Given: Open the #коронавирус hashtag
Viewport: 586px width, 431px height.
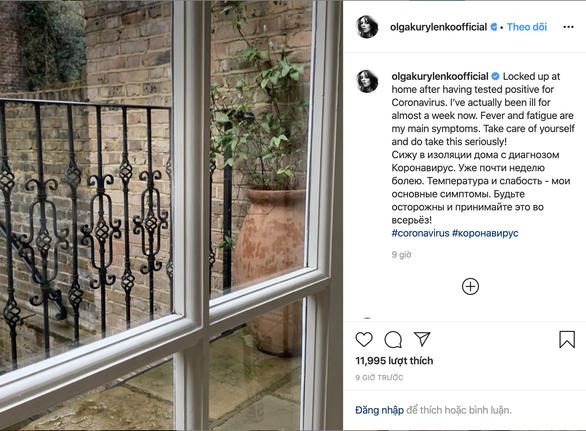Looking at the screenshot, I should [x=485, y=233].
